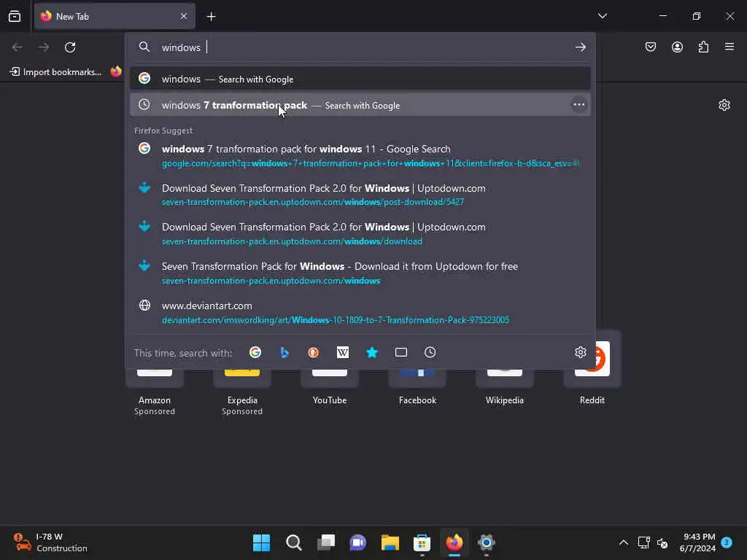The width and height of the screenshot is (747, 560).
Task: Open the Windows Start menu
Action: click(262, 542)
